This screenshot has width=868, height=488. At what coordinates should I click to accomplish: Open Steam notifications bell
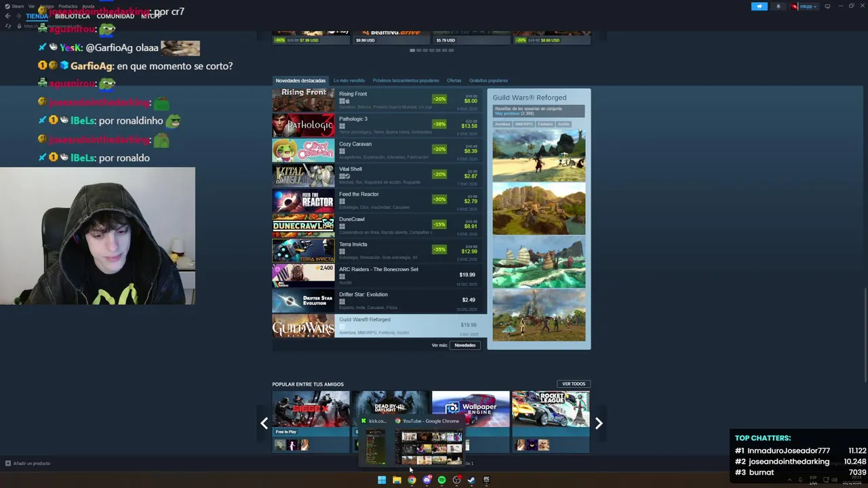(778, 6)
